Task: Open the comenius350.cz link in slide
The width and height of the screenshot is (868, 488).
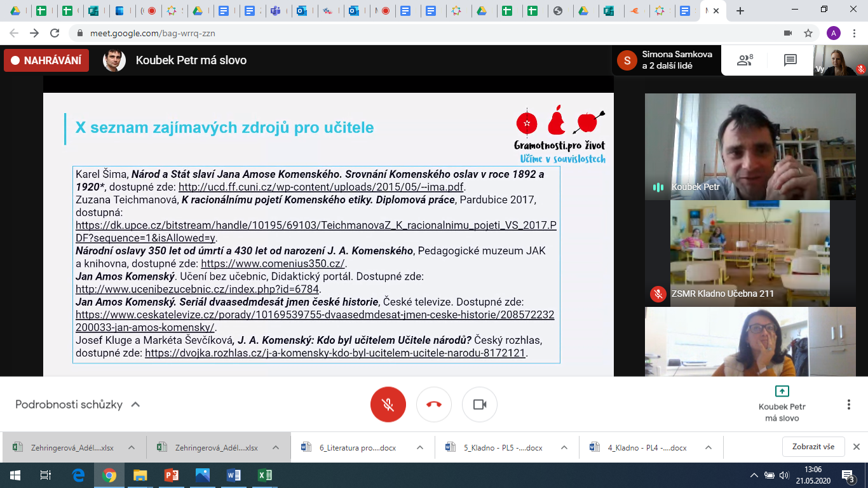Action: point(273,264)
